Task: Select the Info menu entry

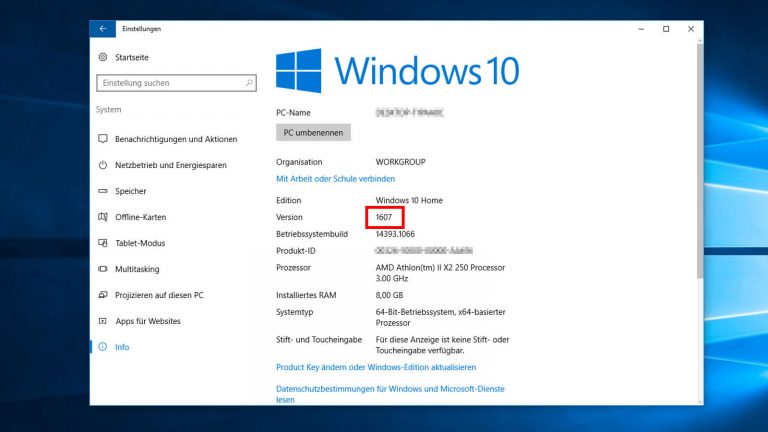Action: 122,347
